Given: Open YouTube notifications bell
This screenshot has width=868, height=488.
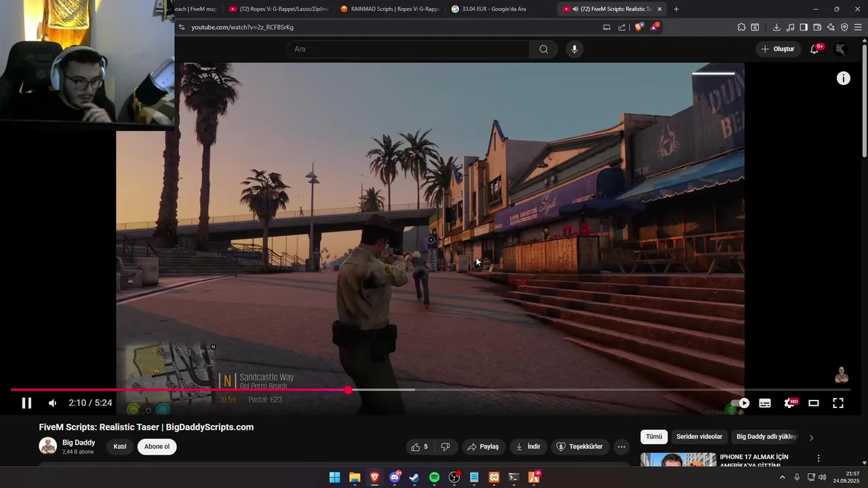Looking at the screenshot, I should point(815,49).
